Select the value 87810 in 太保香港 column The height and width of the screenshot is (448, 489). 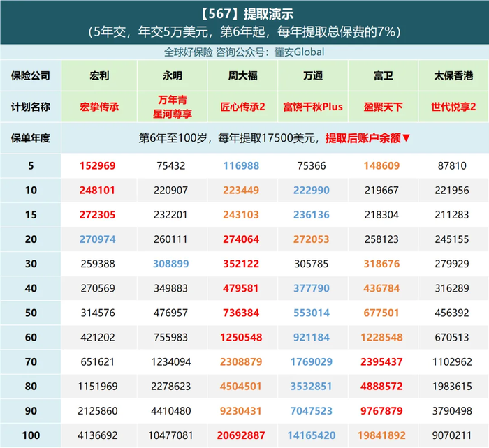(452, 166)
